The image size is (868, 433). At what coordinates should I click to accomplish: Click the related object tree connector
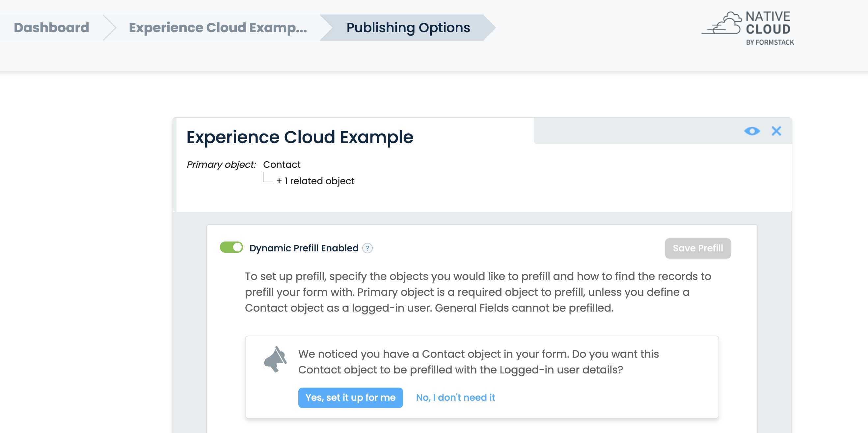(x=267, y=178)
